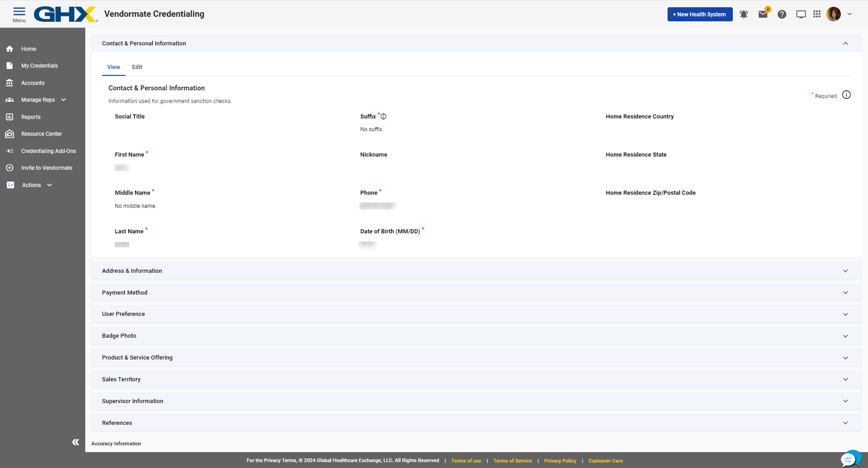Open the help question mark icon

[782, 14]
